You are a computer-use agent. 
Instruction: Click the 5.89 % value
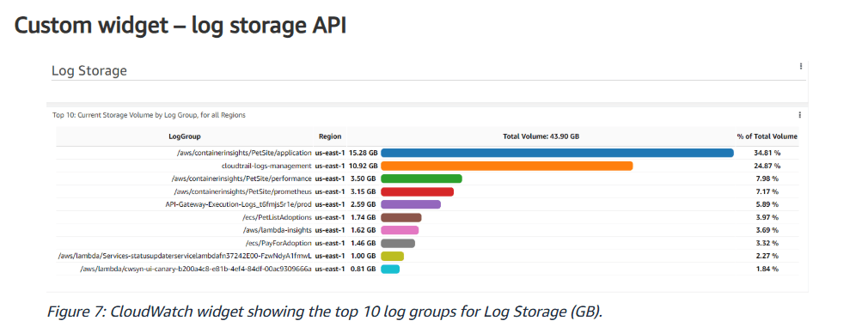point(767,204)
